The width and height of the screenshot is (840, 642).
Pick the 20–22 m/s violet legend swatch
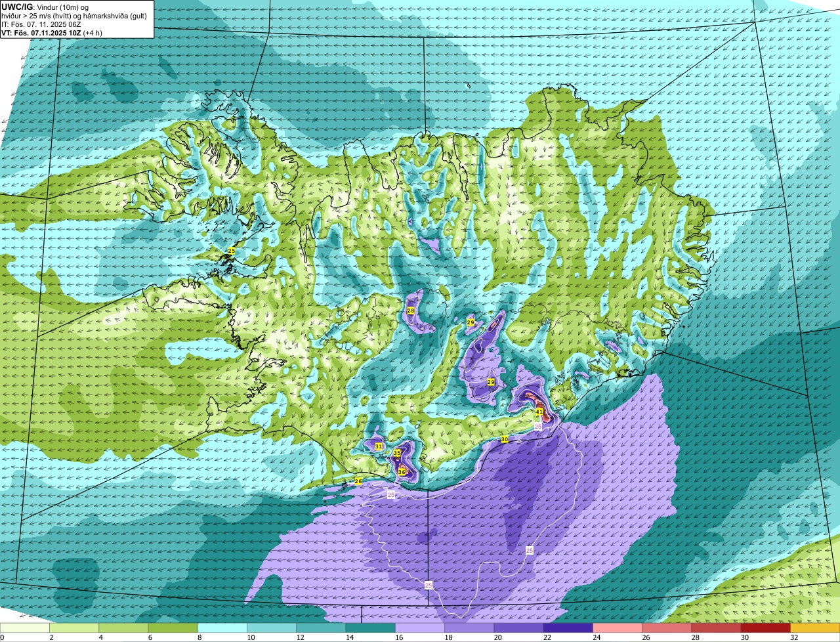pos(518,628)
